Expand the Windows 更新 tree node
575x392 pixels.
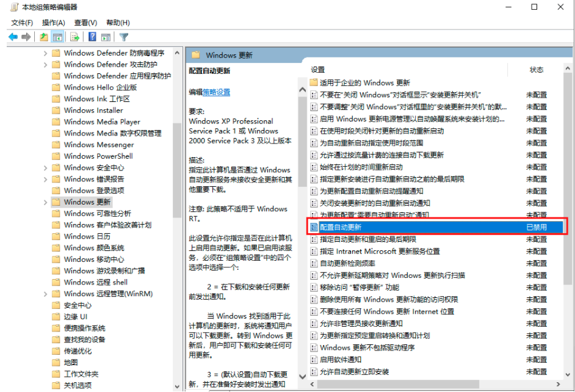point(45,202)
